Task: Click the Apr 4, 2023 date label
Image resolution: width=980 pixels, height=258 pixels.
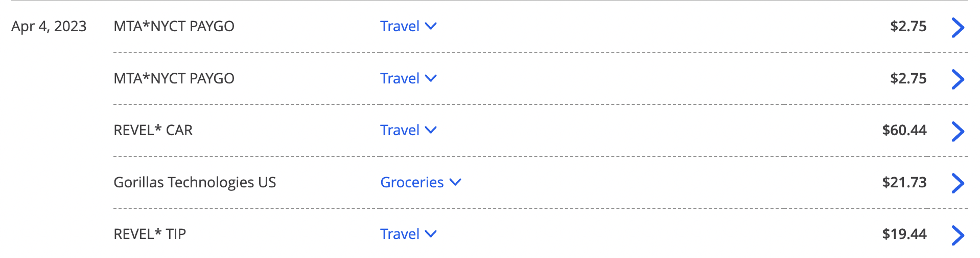Action: coord(49,26)
